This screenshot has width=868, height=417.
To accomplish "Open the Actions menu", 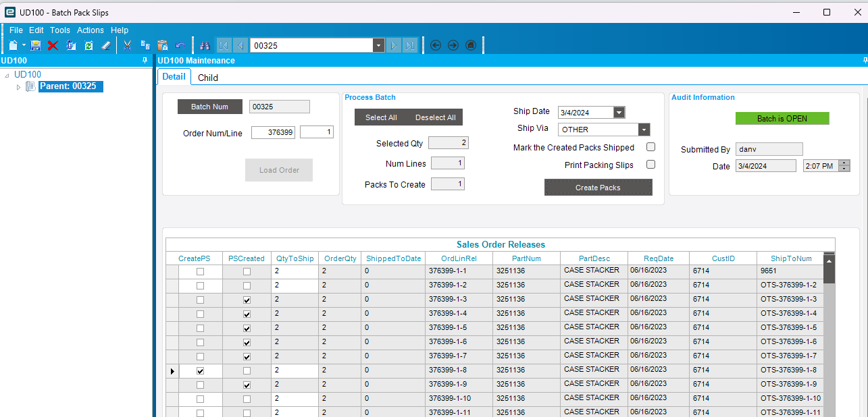I will [90, 30].
